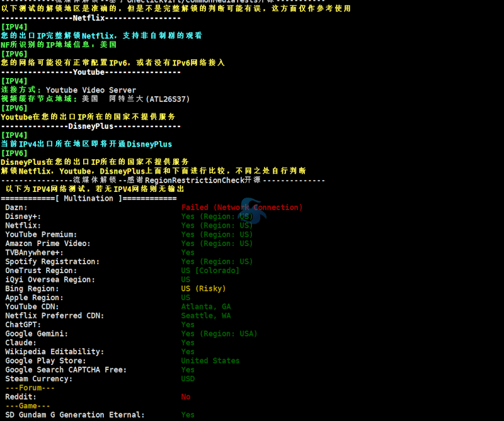Click the 'Reddit:' label

click(x=21, y=396)
